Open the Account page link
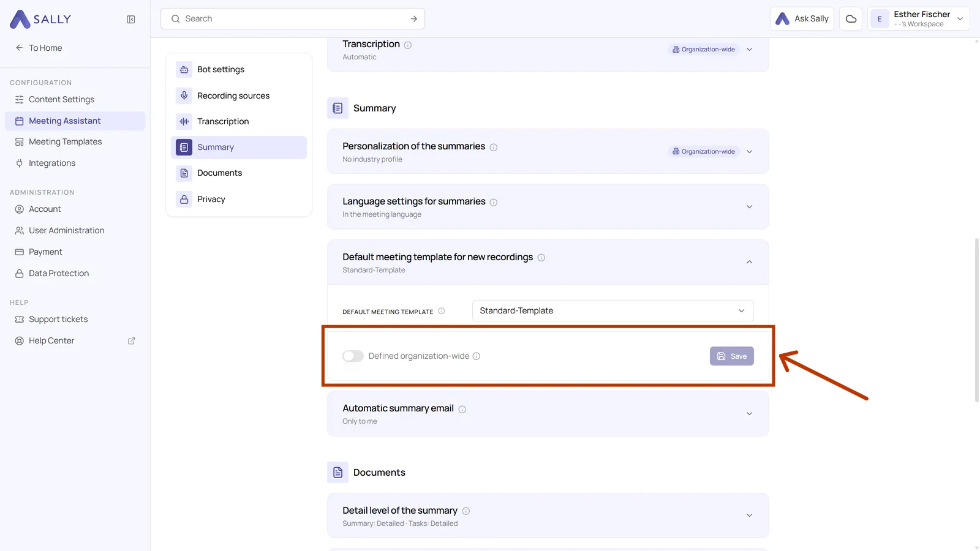980x551 pixels. pyautogui.click(x=75, y=209)
